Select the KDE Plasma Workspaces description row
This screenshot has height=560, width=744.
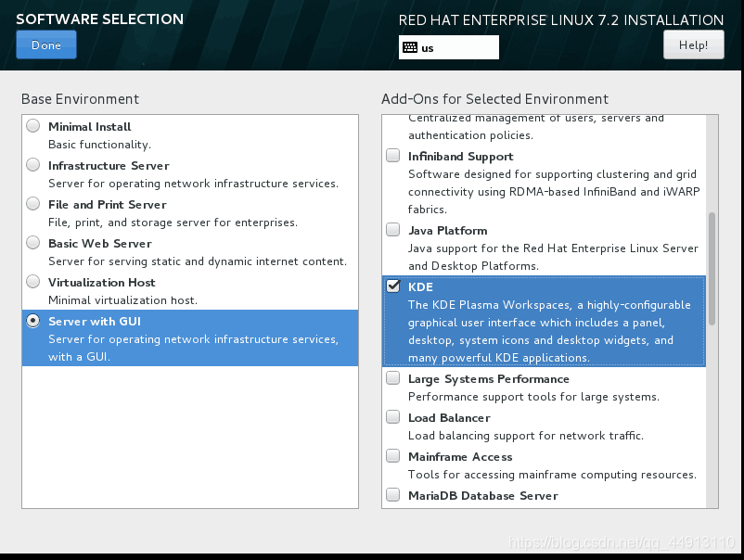(544, 322)
